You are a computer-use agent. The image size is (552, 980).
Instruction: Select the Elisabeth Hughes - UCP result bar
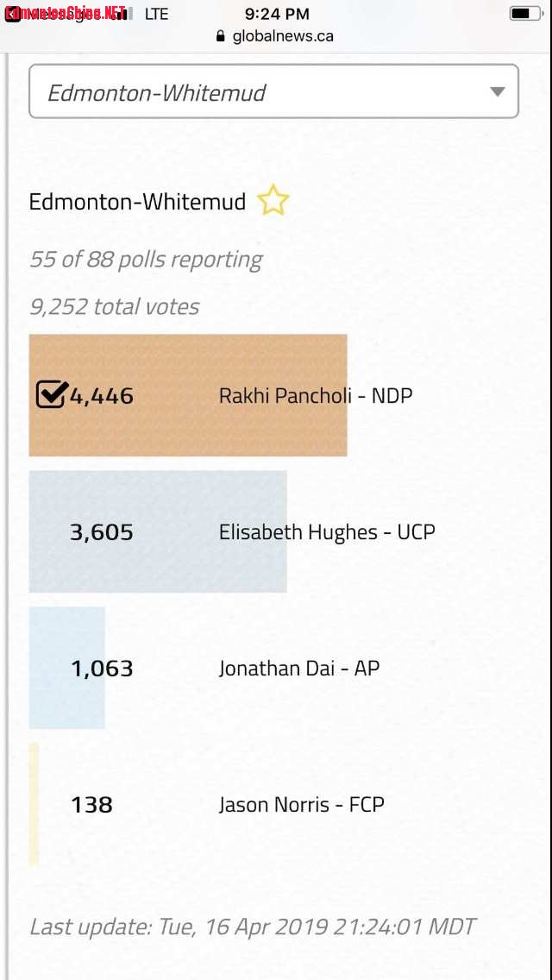[158, 531]
